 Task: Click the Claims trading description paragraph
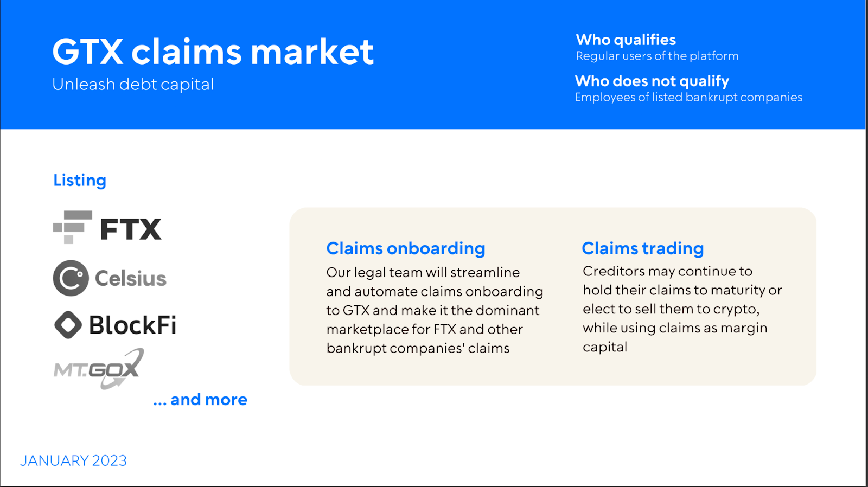point(682,309)
